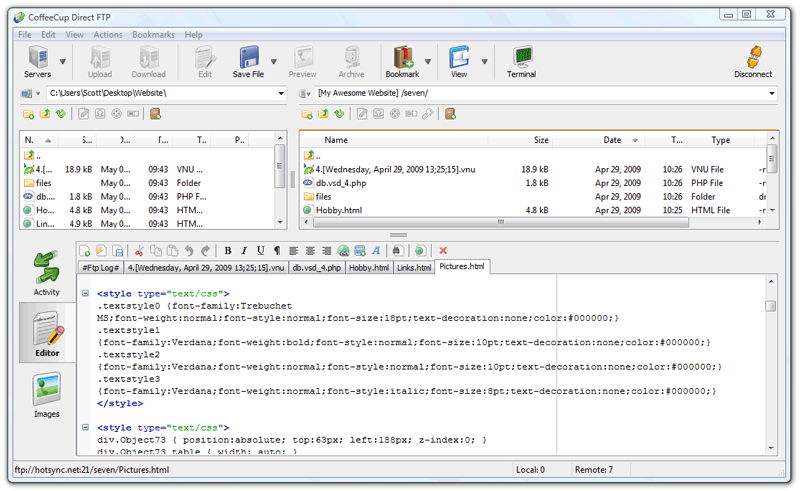This screenshot has height=491, width=800.
Task: Expand the View dropdown arrow
Action: coord(484,62)
